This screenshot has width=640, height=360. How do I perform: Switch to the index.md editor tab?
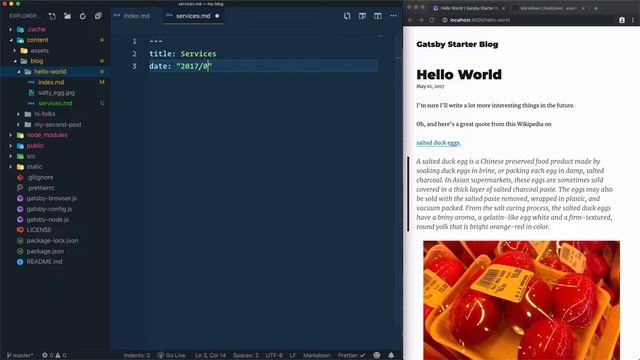(136, 16)
